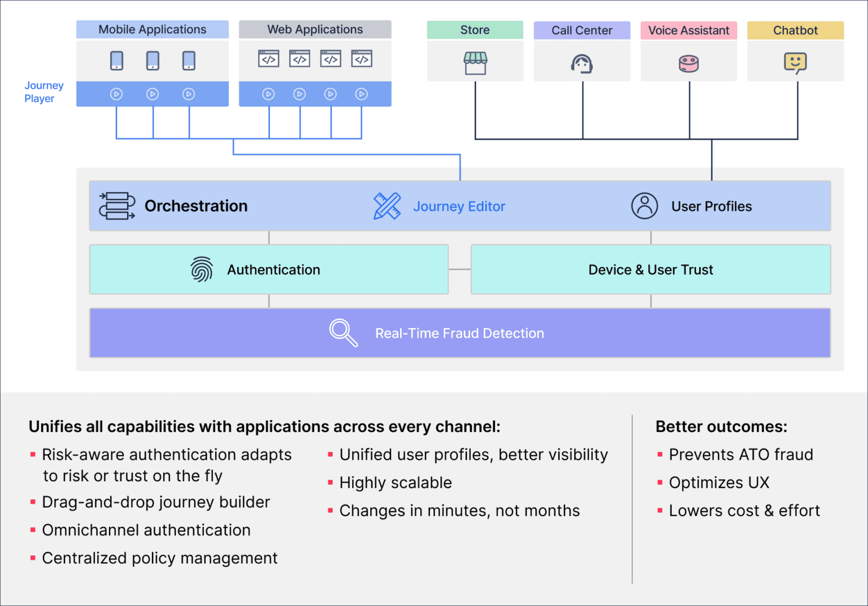This screenshot has width=868, height=606.
Task: Play the second Journey Player under Web Applications
Action: tap(299, 94)
